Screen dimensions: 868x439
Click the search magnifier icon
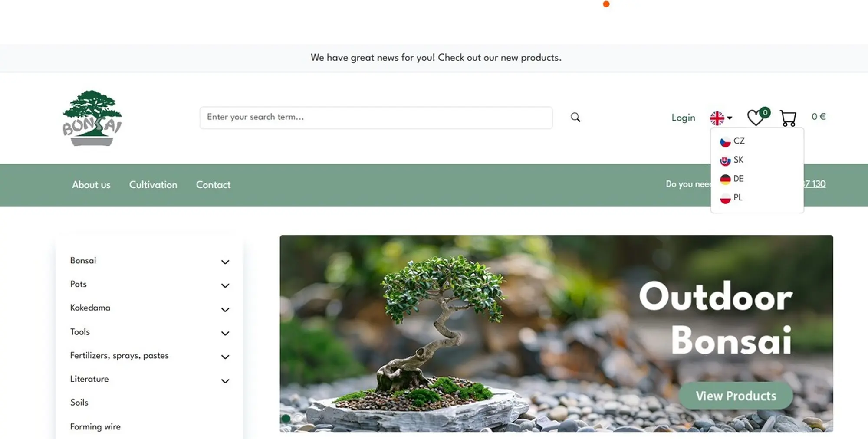575,117
